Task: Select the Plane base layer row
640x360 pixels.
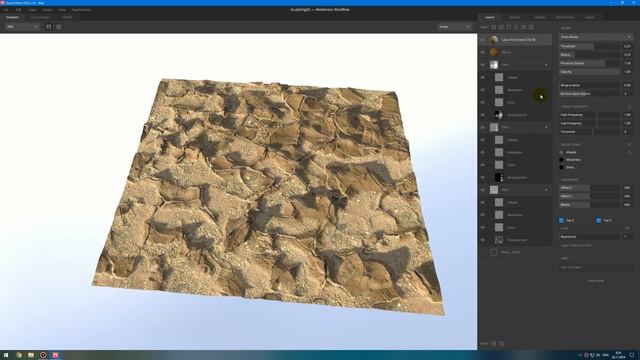Action: (516, 252)
